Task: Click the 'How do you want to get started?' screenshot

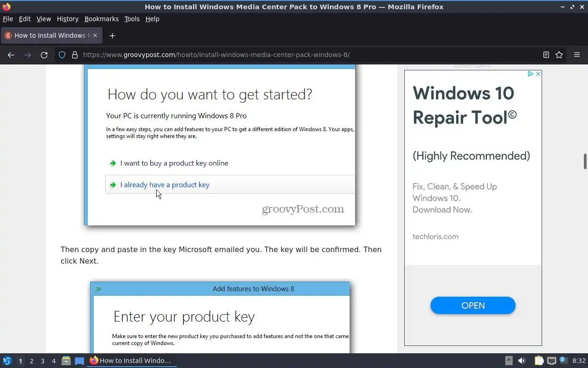Action: pyautogui.click(x=220, y=145)
